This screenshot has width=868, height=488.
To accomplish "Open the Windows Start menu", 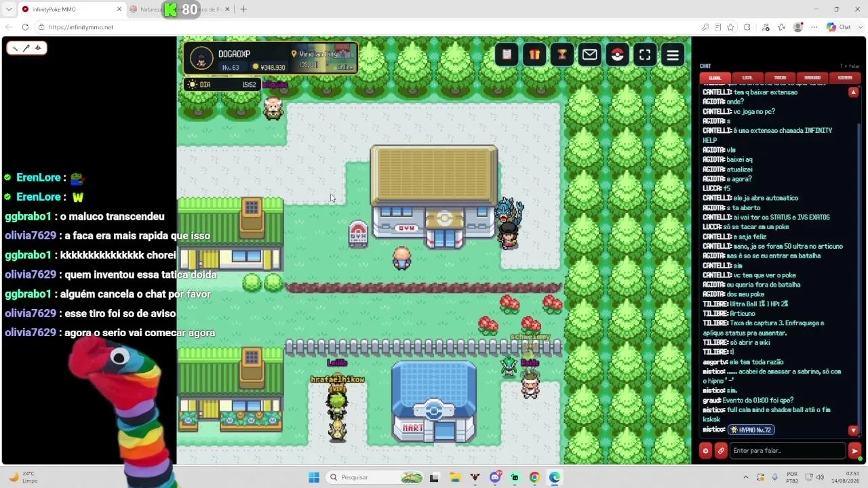I will tap(314, 477).
